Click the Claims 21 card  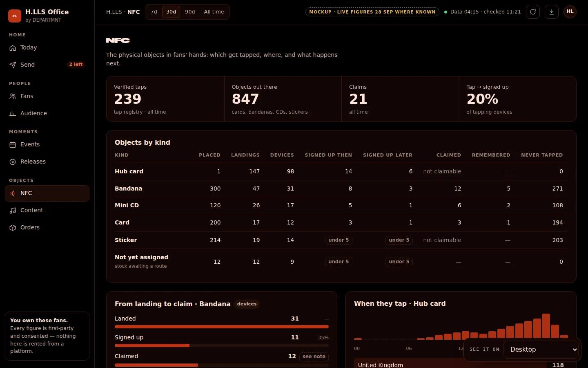point(400,99)
